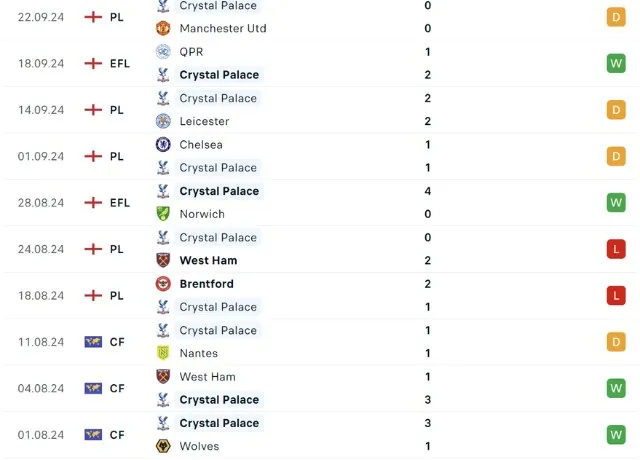Image resolution: width=640 pixels, height=460 pixels.
Task: Click the QPR club crest icon
Action: click(163, 52)
